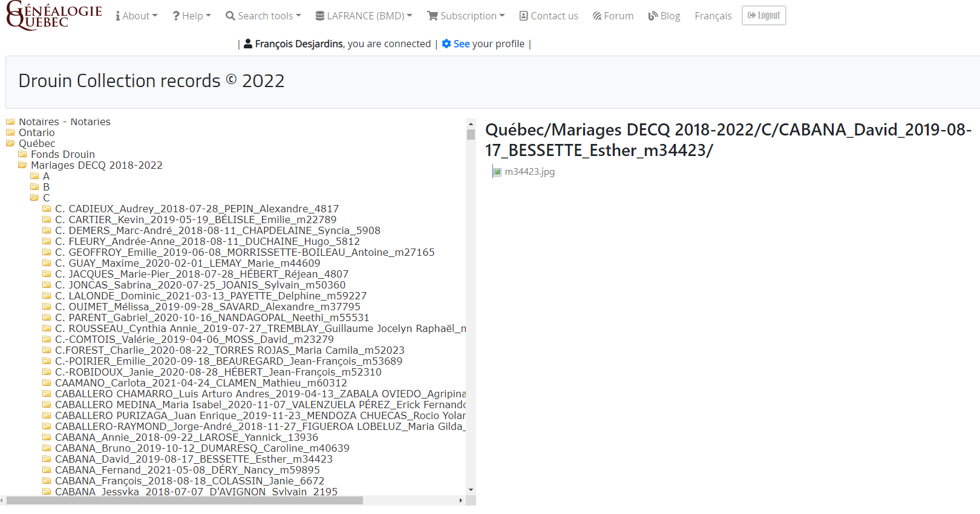Select GEOFFROY_Emilie MORRISSETTE-BOILEAU record

point(245,252)
